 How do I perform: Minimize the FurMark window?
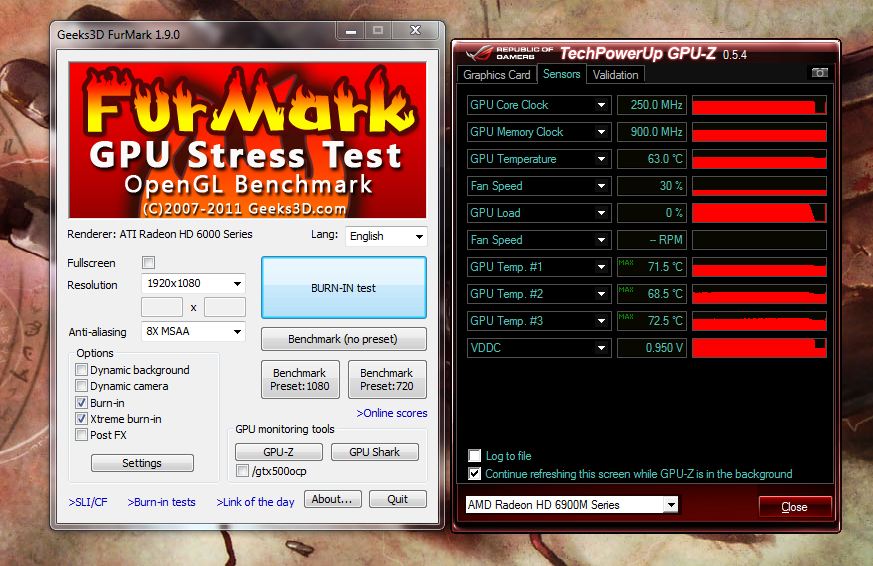pos(351,31)
